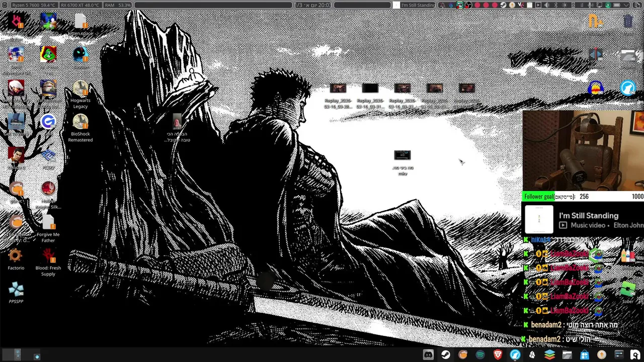Click the webcam overlay showing the chair
Image resolution: width=644 pixels, height=362 pixels.
583,151
